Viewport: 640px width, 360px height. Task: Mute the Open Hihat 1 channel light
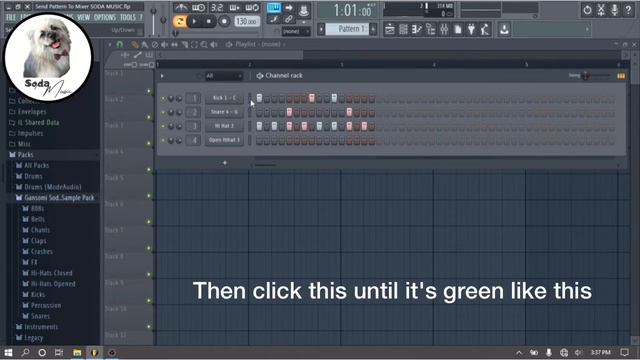point(163,140)
